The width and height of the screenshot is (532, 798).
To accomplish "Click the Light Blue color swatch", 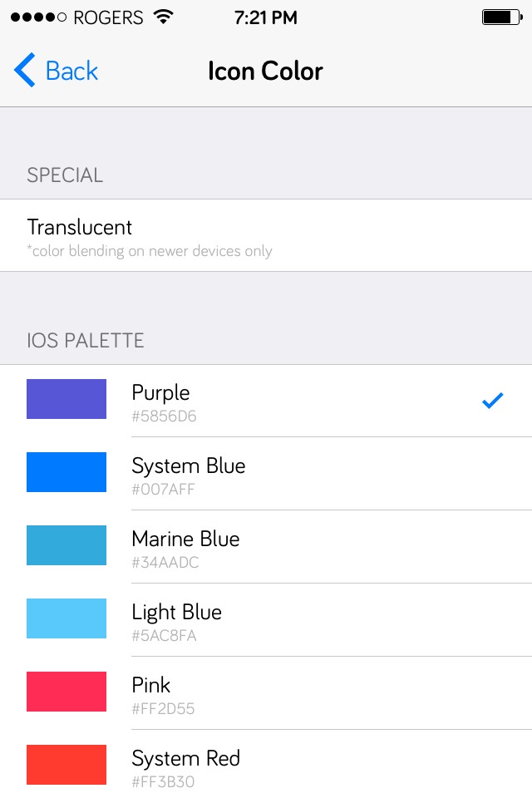I will (x=66, y=618).
